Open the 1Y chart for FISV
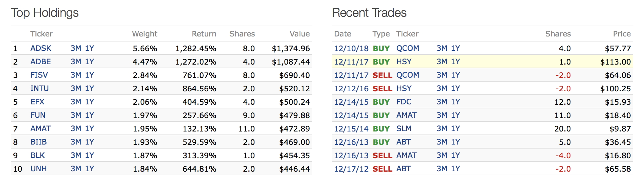The width and height of the screenshot is (644, 182). 89,75
